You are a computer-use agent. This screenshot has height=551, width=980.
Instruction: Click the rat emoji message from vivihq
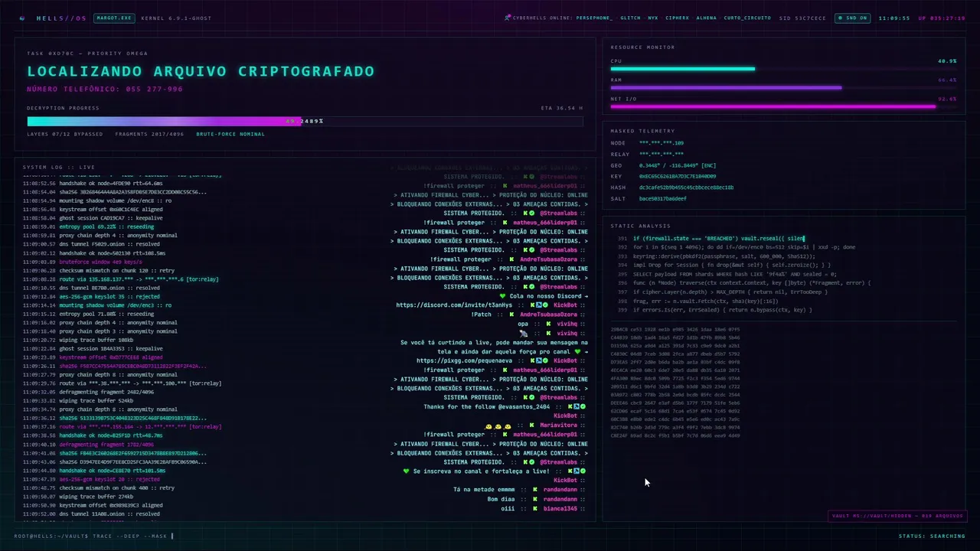[x=524, y=334]
